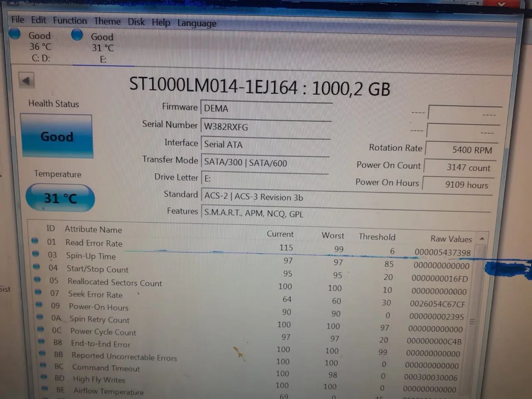The image size is (532, 399).
Task: Click the status dot for Seek Error Rate
Action: click(39, 292)
